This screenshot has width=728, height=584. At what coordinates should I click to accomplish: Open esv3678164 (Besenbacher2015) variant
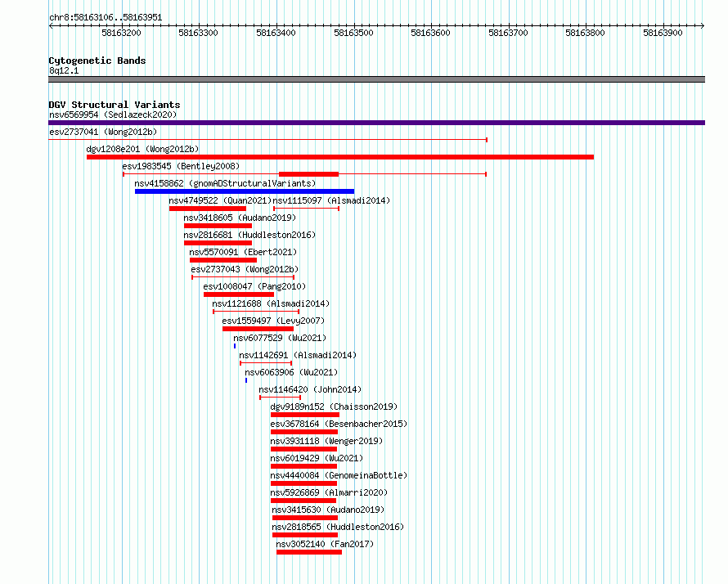click(x=339, y=424)
